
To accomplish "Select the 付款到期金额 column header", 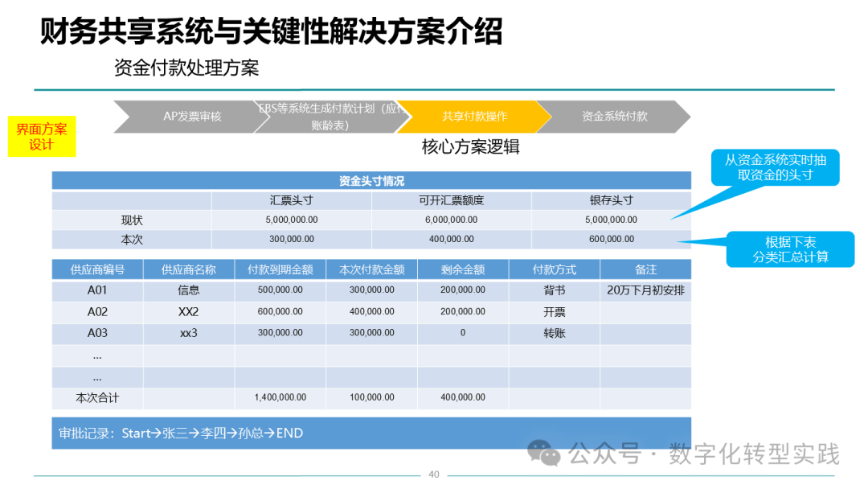I will point(280,269).
